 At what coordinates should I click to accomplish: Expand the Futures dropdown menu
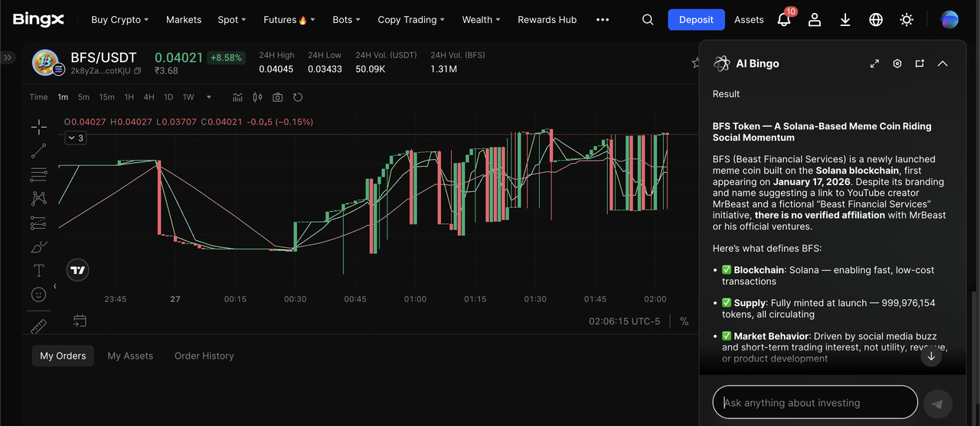[x=289, y=20]
